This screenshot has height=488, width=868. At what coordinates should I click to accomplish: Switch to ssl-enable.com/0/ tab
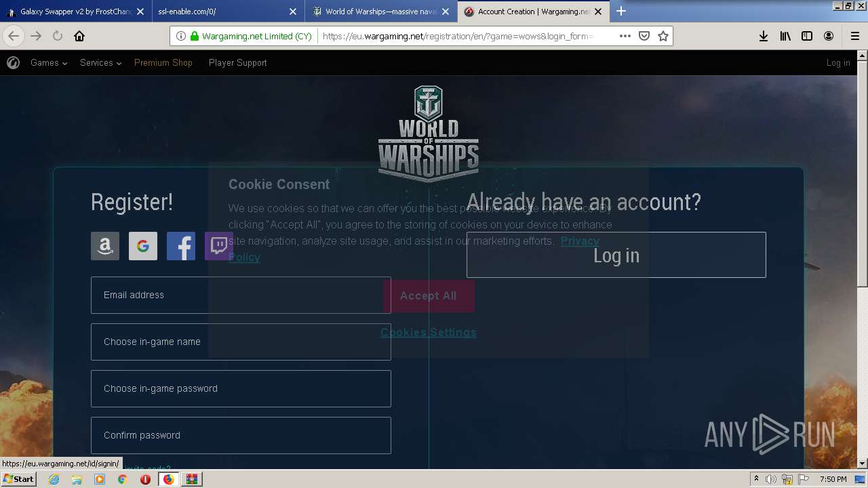coord(228,12)
